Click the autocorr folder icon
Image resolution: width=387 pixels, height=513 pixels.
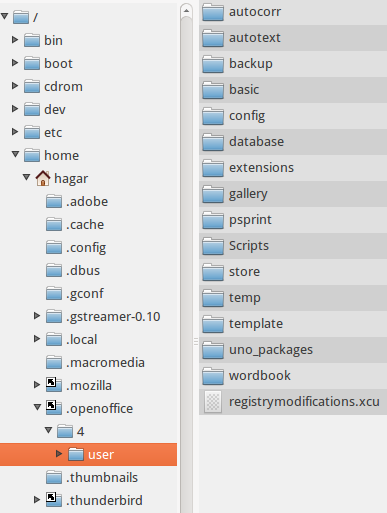tap(213, 12)
